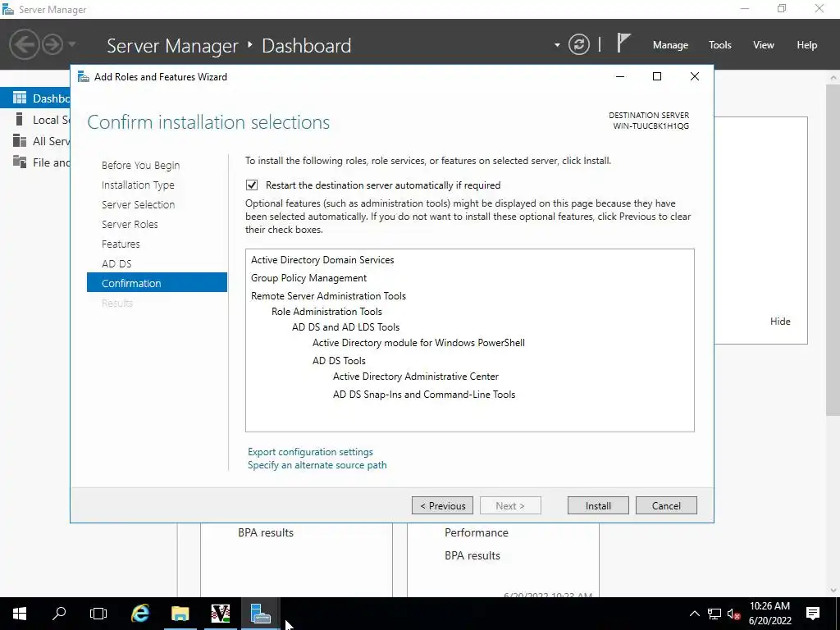
Task: Click BPA results in left dashboard tile
Action: 266,532
